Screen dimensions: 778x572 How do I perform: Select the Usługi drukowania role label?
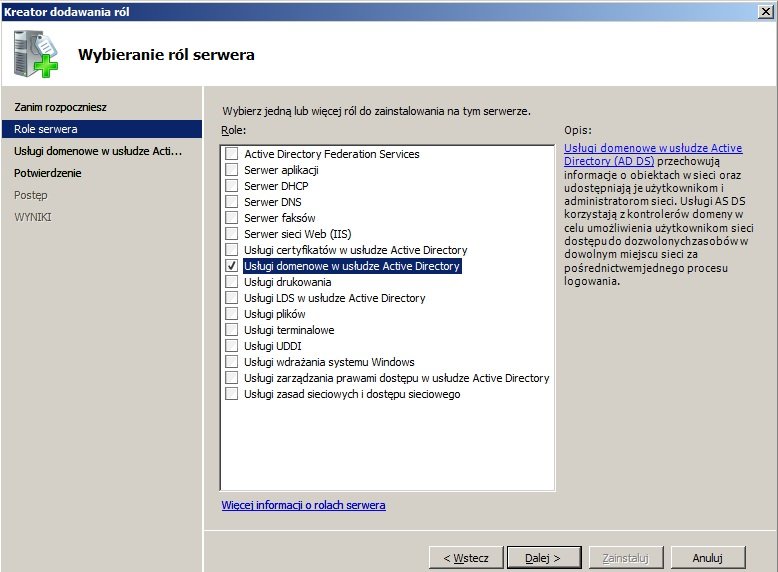287,282
